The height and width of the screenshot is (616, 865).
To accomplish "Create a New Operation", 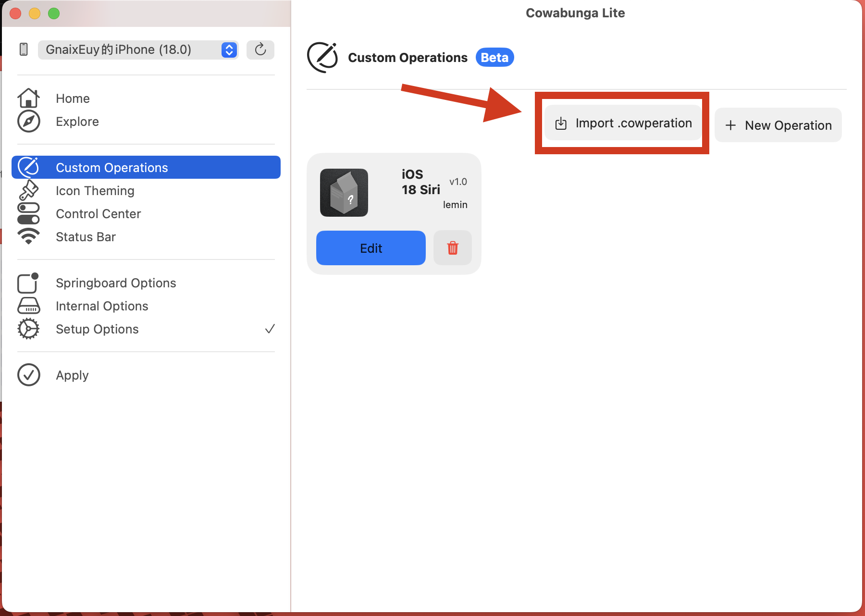I will coord(778,125).
